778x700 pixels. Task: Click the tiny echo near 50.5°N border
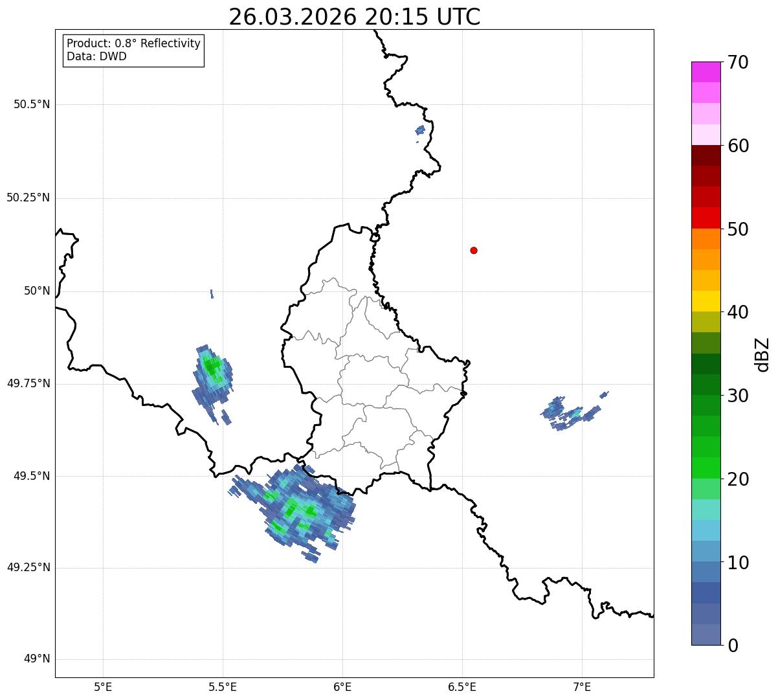[420, 130]
